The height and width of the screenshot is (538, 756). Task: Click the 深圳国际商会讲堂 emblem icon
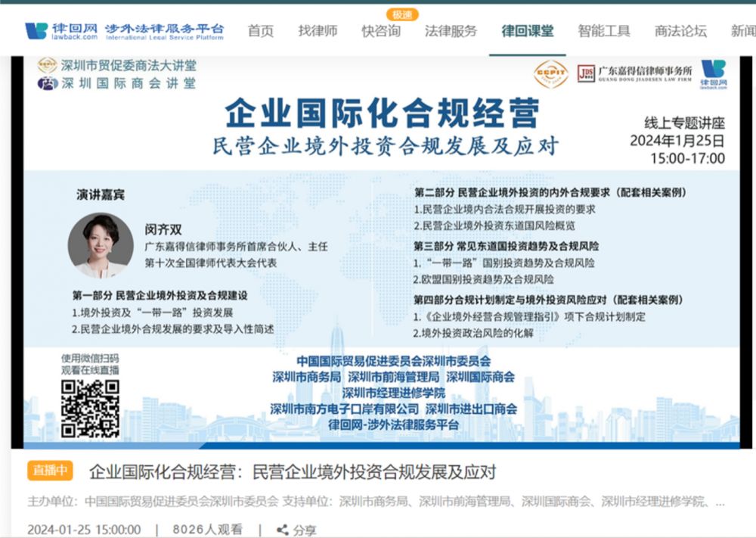48,83
